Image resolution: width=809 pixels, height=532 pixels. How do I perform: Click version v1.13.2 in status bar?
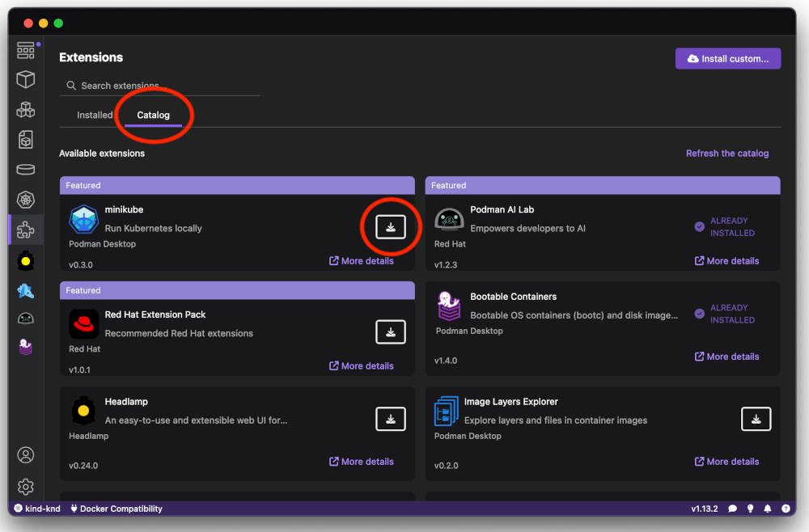pyautogui.click(x=705, y=509)
